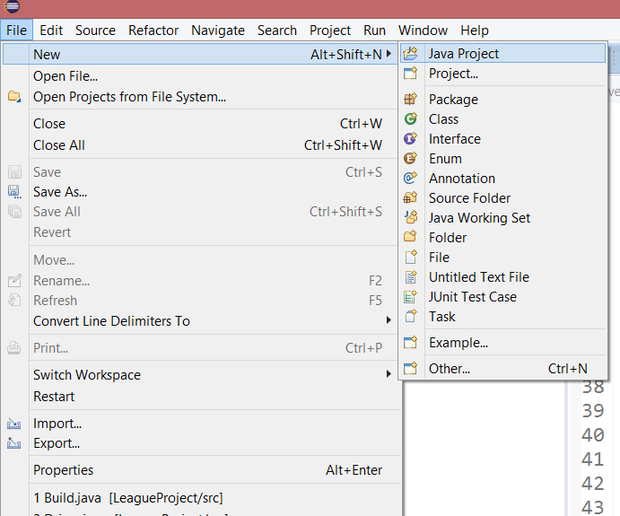Open the Navigate menu in menu bar
Screen dimensions: 620x516
point(218,31)
